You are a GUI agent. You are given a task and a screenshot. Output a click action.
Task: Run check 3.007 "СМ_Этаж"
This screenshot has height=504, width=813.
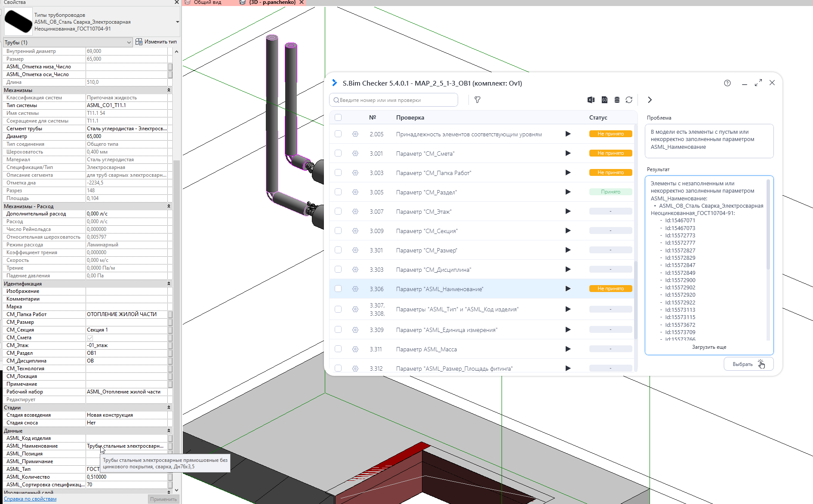coord(568,211)
